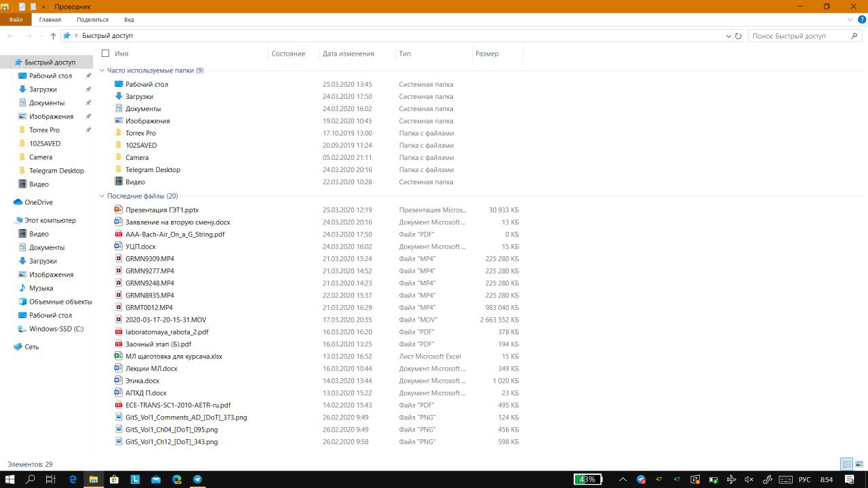The image size is (868, 488).
Task: Click the image icon of GitS_Vol1_Ch04_[DoT]_095.png
Action: [119, 430]
